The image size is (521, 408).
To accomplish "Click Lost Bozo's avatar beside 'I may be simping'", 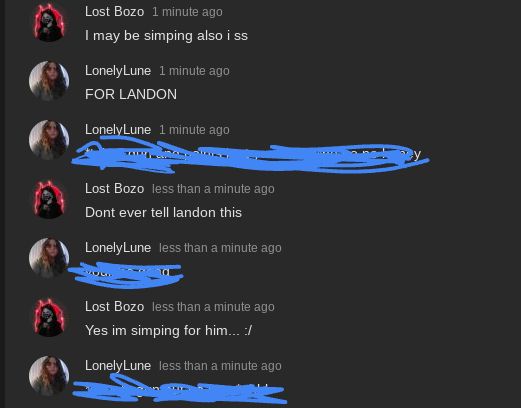I will coord(49,22).
